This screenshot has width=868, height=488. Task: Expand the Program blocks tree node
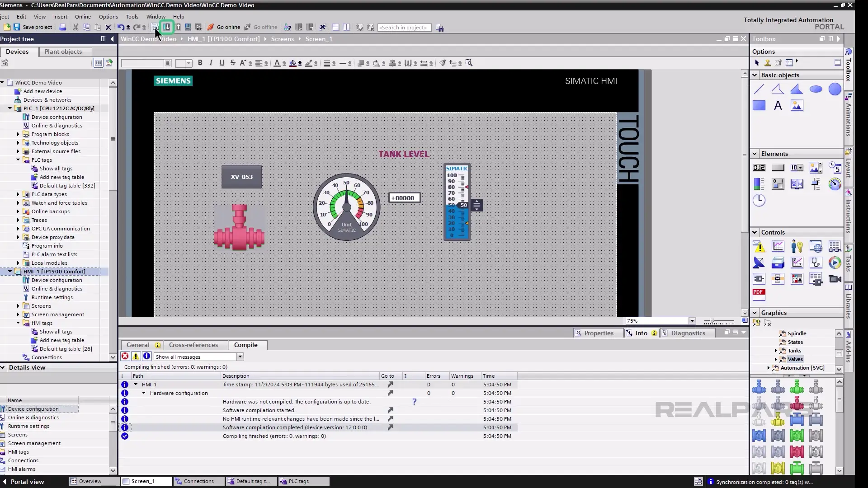(x=18, y=134)
